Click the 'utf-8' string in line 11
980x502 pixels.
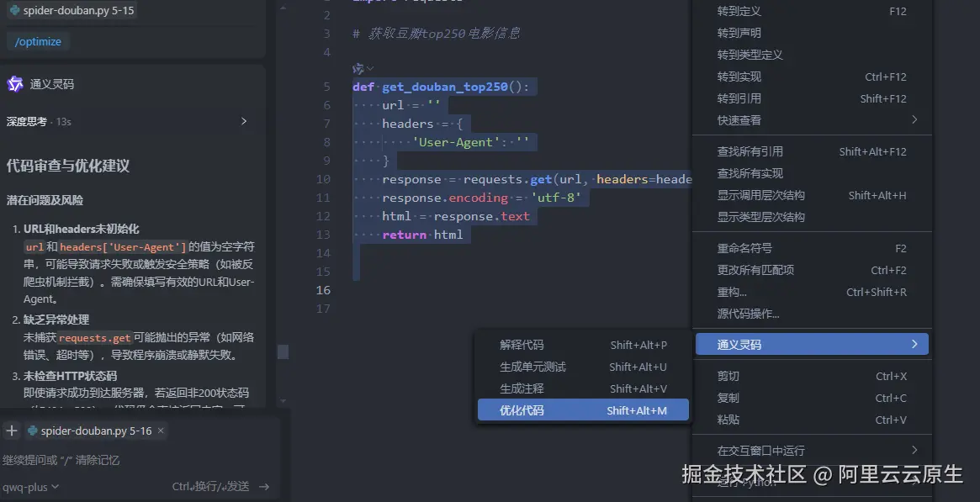556,198
